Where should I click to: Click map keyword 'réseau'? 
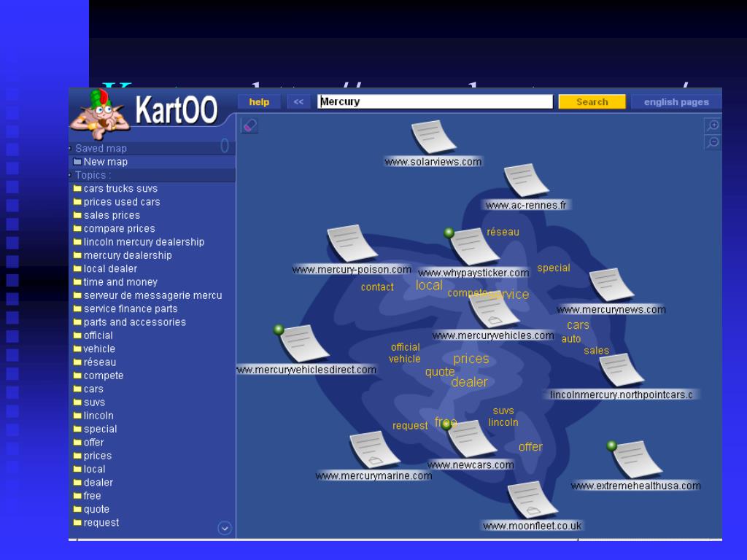pyautogui.click(x=503, y=232)
